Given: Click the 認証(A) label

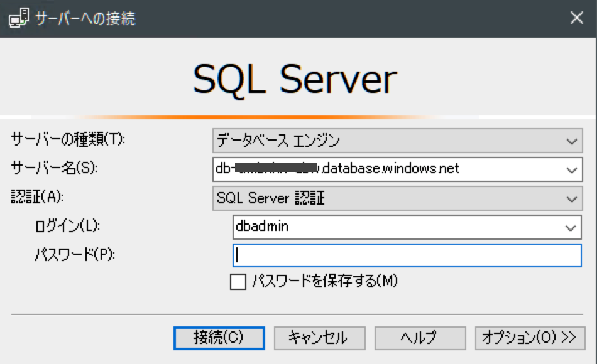Looking at the screenshot, I should (37, 197).
